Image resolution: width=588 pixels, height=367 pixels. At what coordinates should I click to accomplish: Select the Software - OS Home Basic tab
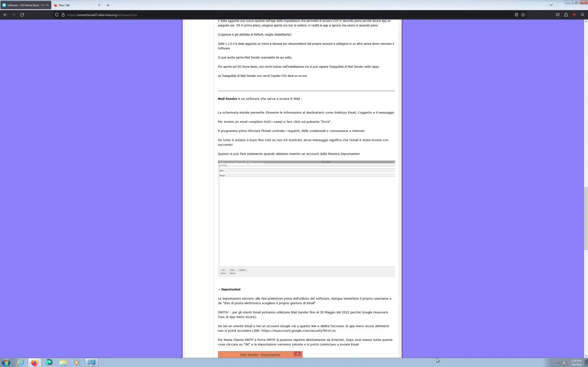tap(24, 5)
